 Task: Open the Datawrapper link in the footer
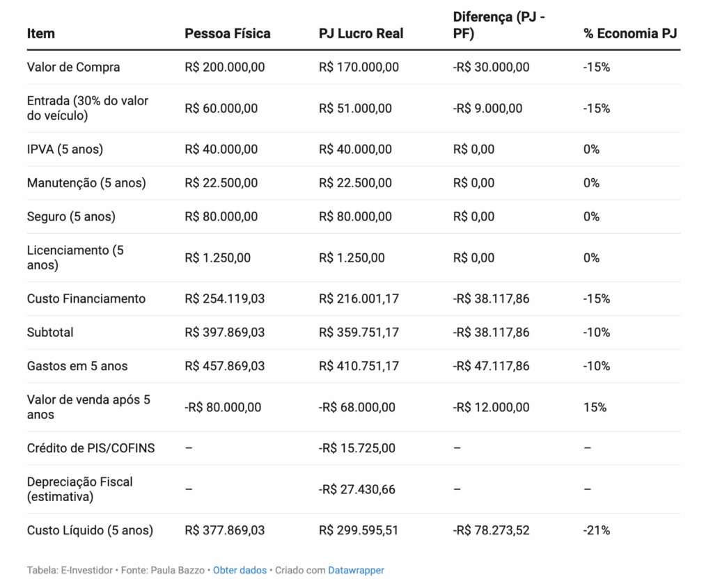(x=357, y=570)
